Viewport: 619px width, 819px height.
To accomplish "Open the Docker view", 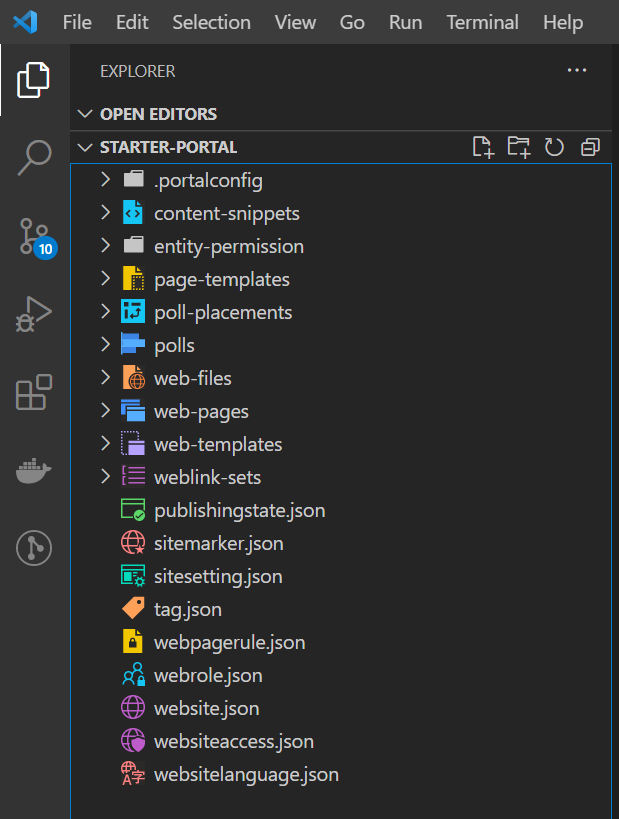I will (34, 471).
